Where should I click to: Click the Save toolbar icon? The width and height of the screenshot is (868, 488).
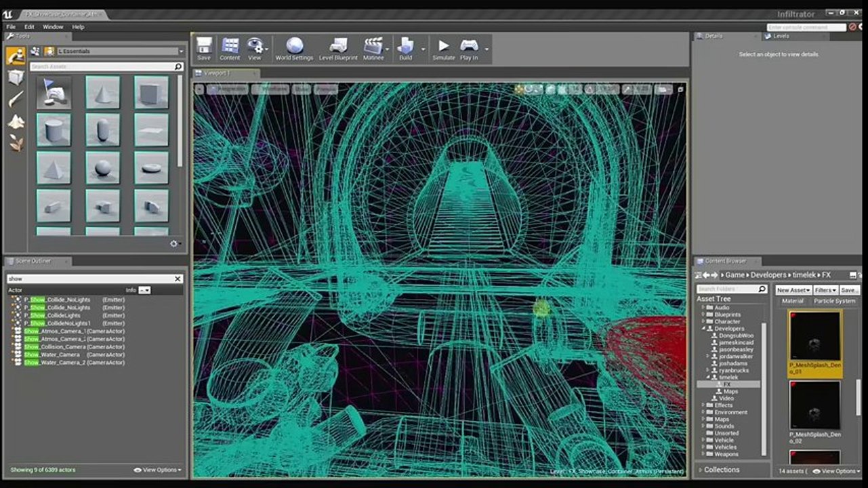click(x=204, y=49)
